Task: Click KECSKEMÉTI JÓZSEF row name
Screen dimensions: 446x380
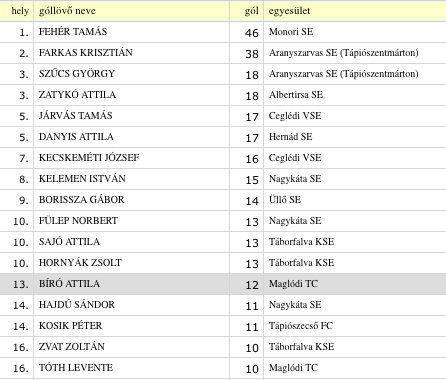Action: click(89, 158)
